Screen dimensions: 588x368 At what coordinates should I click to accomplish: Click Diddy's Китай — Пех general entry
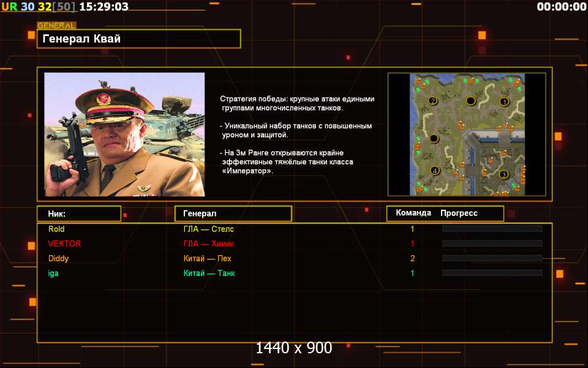[208, 258]
